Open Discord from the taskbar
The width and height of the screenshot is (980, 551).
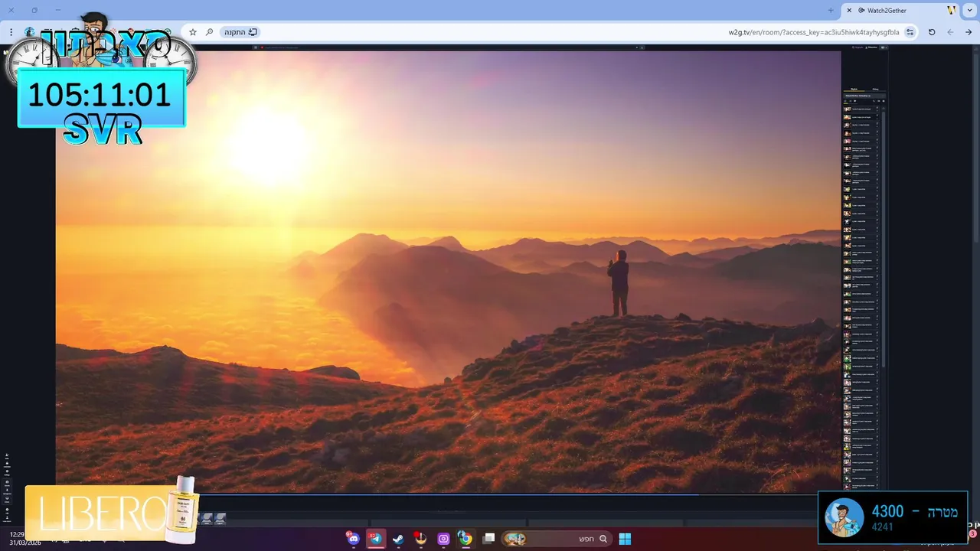[353, 539]
